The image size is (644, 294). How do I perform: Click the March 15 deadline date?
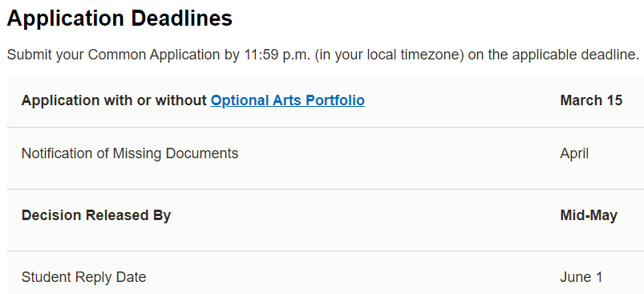[591, 100]
